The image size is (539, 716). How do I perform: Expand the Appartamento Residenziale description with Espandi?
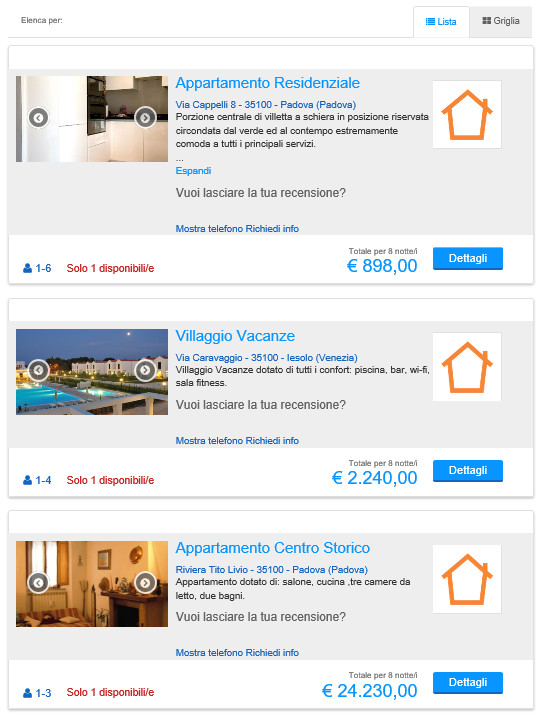[193, 170]
